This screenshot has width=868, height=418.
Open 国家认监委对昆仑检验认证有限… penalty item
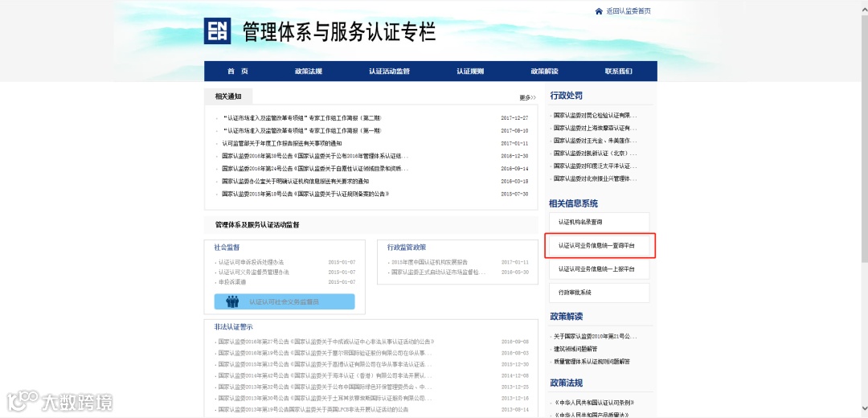point(595,116)
